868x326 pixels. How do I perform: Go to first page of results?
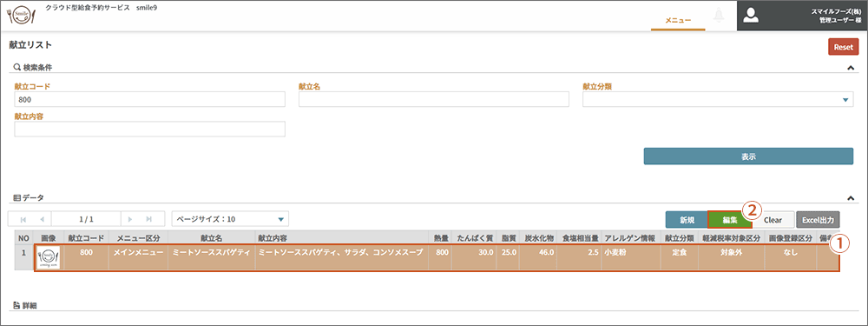point(23,219)
